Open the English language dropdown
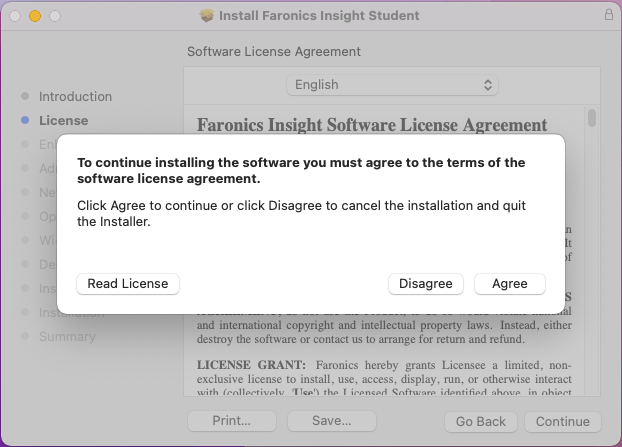Viewport: 622px width, 447px height. coord(391,85)
